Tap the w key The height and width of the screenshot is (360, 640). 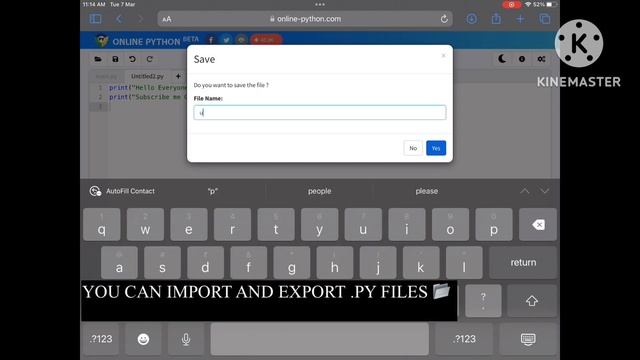tap(145, 224)
